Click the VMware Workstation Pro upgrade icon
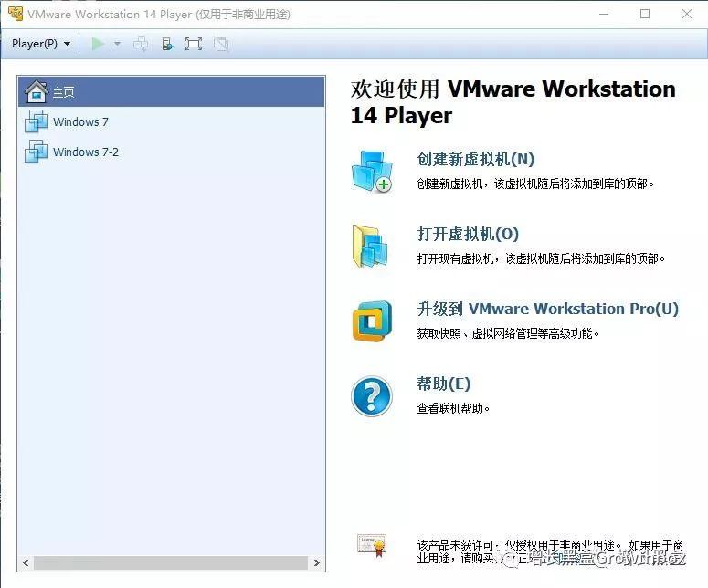This screenshot has height=588, width=708. tap(372, 321)
